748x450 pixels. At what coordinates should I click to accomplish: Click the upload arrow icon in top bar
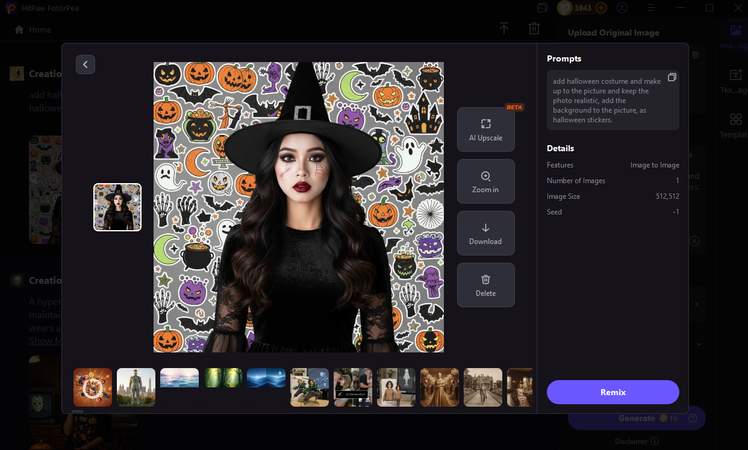(x=504, y=29)
